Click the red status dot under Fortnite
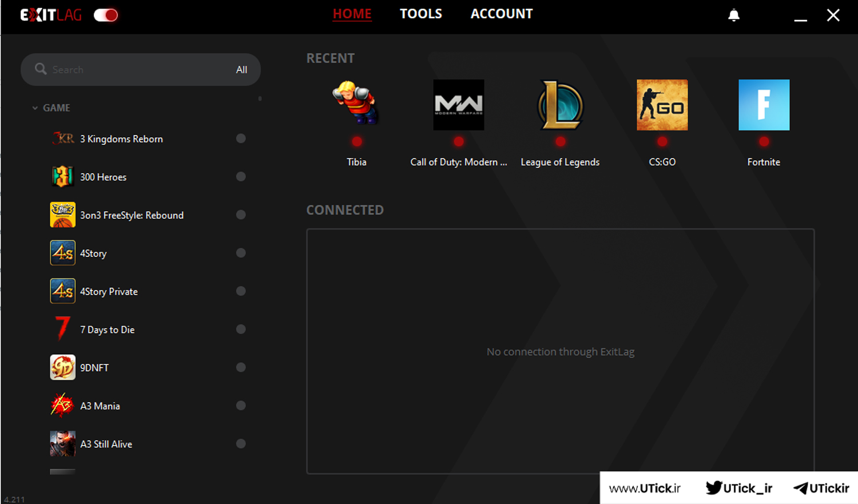 coord(764,141)
